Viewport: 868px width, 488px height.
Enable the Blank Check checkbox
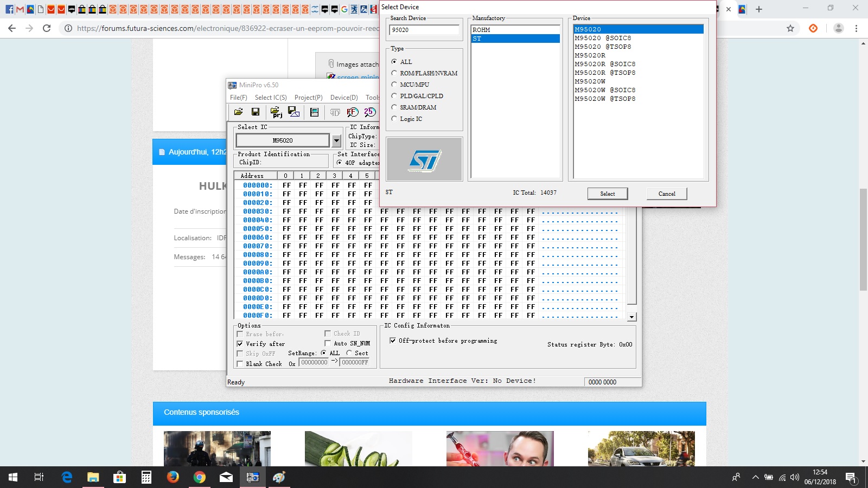point(240,364)
